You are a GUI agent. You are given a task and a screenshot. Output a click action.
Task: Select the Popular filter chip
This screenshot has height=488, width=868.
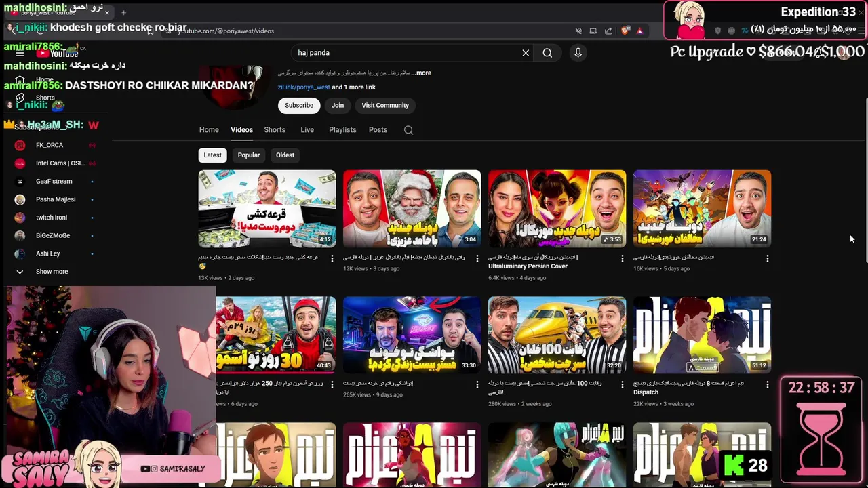249,155
